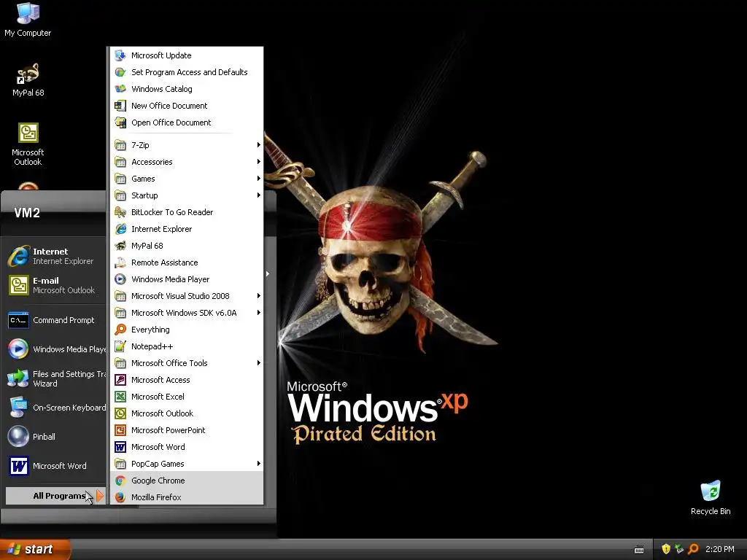Click the Everything magnifier tray icon
Image resolution: width=747 pixels, height=560 pixels.
pos(694,549)
